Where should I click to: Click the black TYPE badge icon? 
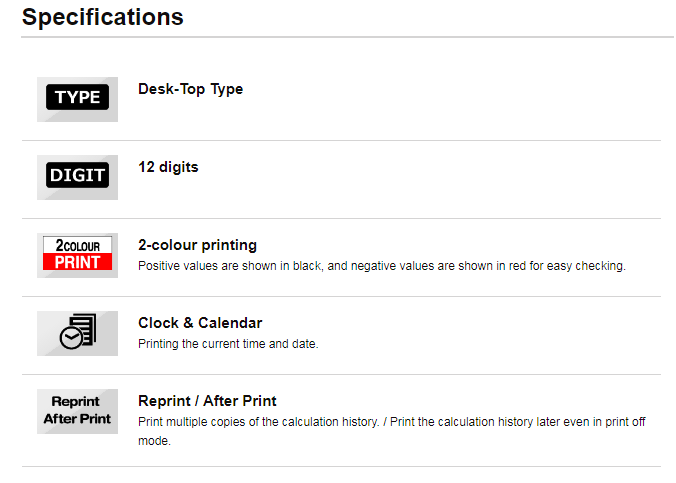[x=77, y=97]
